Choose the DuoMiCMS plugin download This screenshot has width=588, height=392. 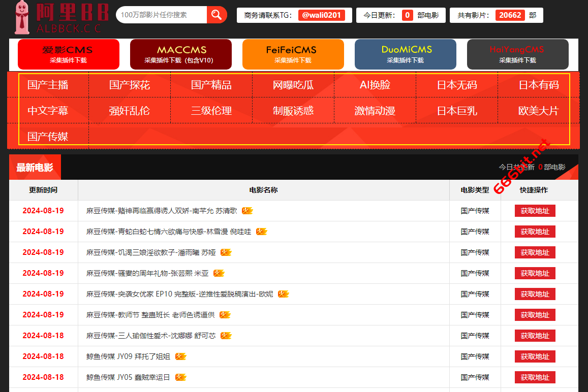pos(405,54)
